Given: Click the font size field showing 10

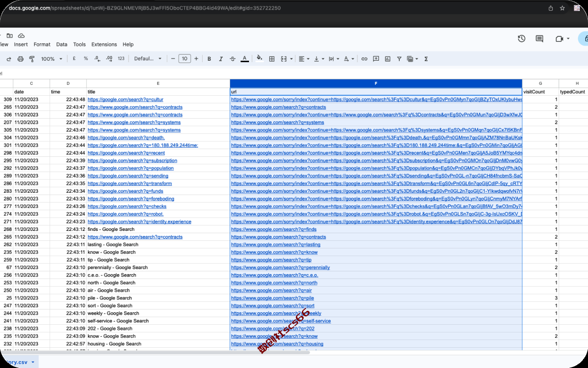Looking at the screenshot, I should click(x=185, y=59).
